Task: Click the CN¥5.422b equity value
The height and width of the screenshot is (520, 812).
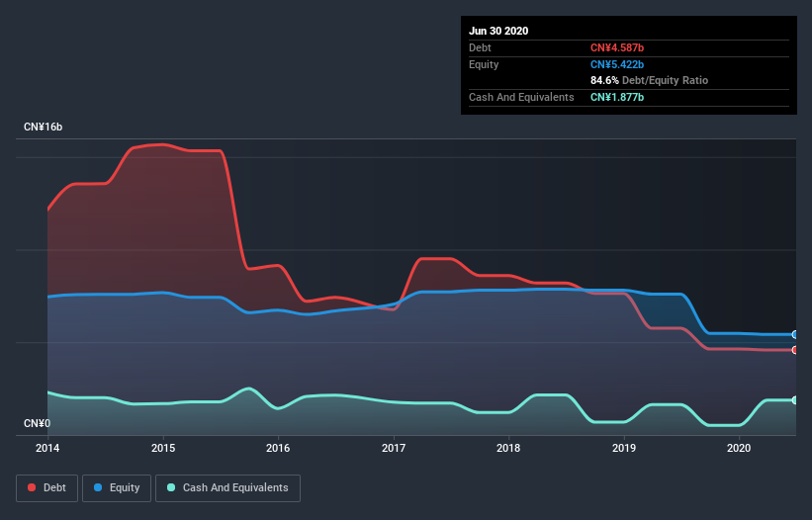Action: [617, 64]
